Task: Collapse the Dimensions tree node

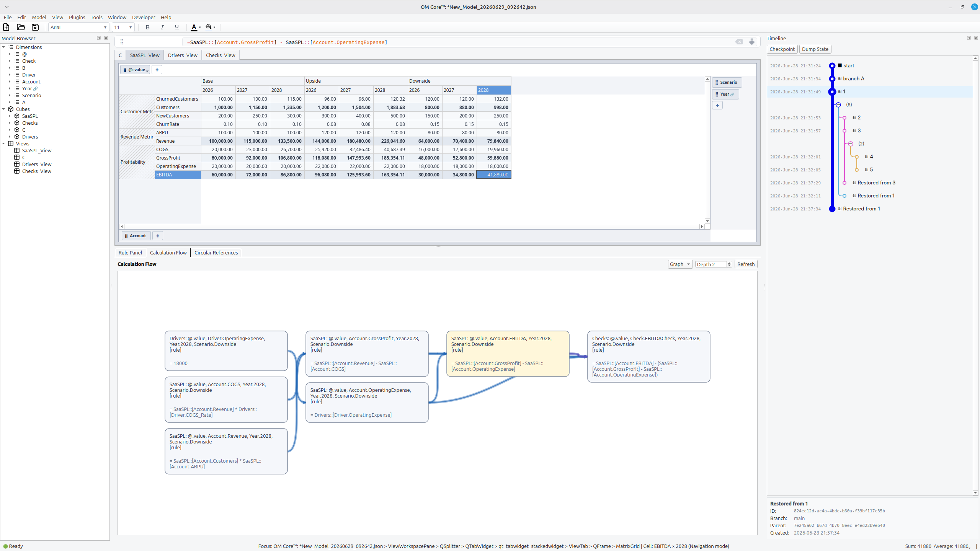Action: (x=4, y=47)
